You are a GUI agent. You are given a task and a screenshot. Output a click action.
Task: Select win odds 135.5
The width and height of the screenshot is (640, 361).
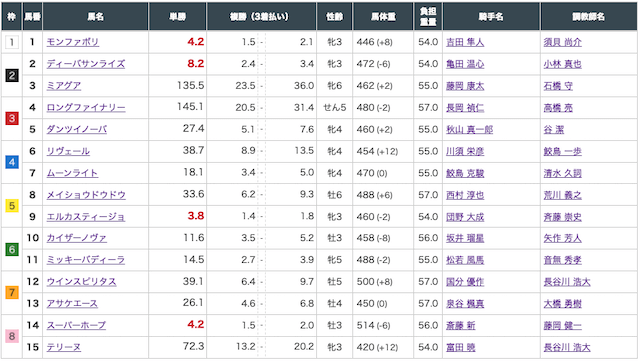point(190,85)
